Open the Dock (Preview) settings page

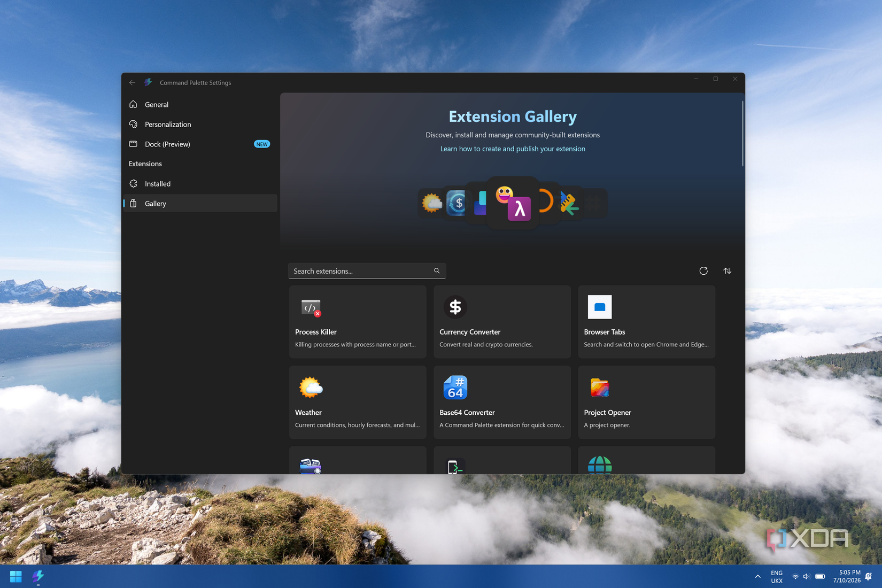click(x=200, y=144)
